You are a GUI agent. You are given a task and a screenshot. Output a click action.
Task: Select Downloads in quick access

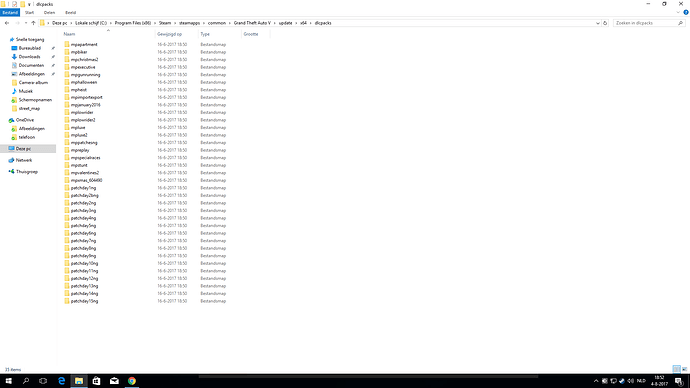(x=29, y=57)
